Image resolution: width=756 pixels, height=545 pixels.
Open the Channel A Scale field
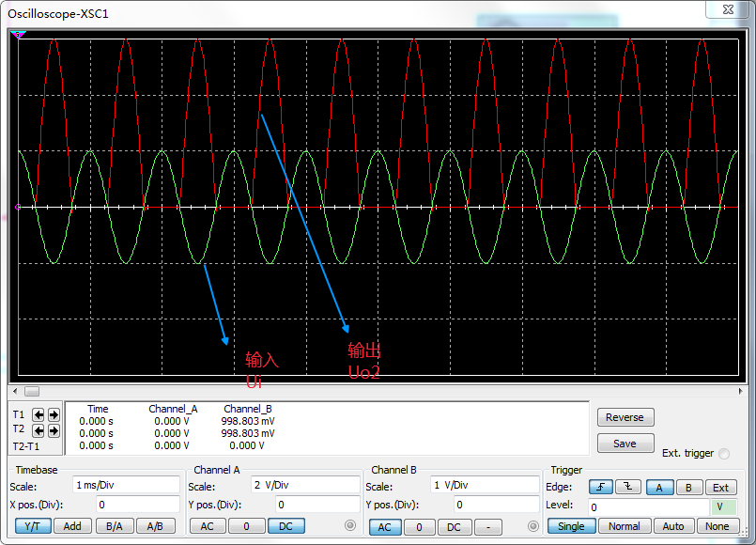304,485
